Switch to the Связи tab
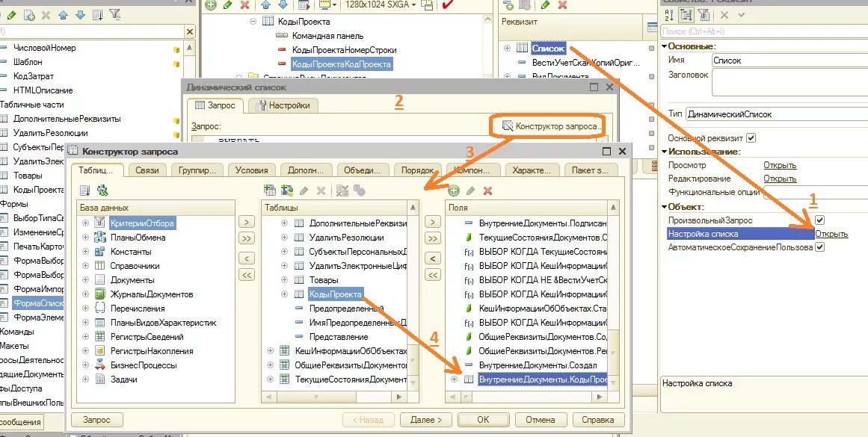 147,170
